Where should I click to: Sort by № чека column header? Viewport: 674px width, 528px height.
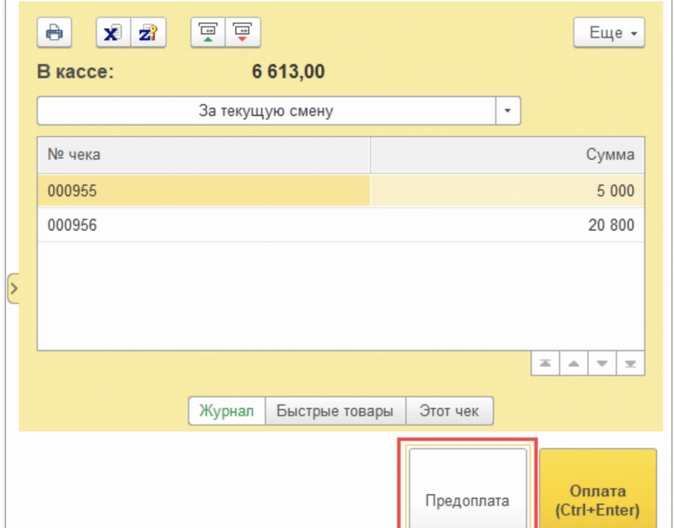(204, 155)
